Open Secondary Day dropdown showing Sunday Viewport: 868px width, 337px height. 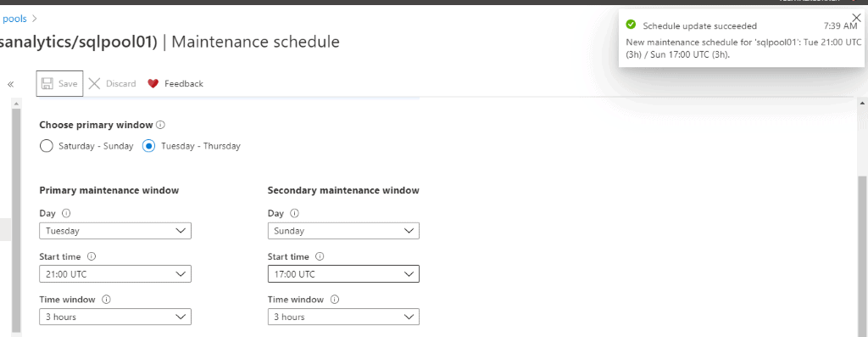pyautogui.click(x=343, y=231)
